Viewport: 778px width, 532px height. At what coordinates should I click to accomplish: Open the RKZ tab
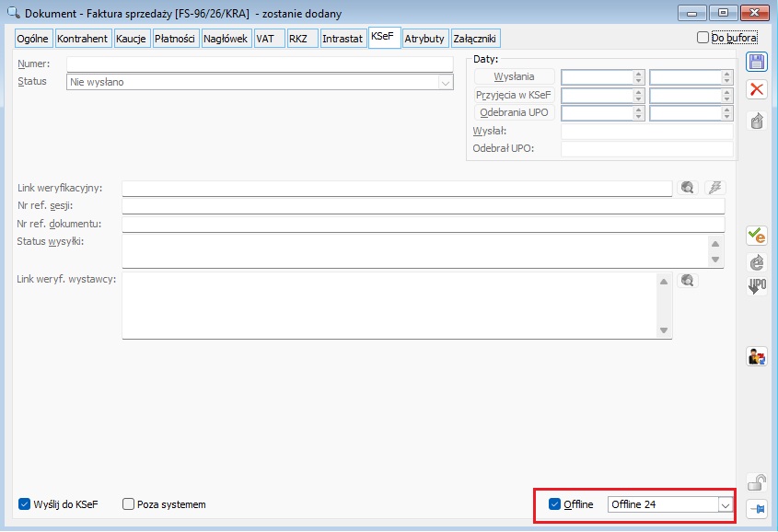click(x=302, y=39)
